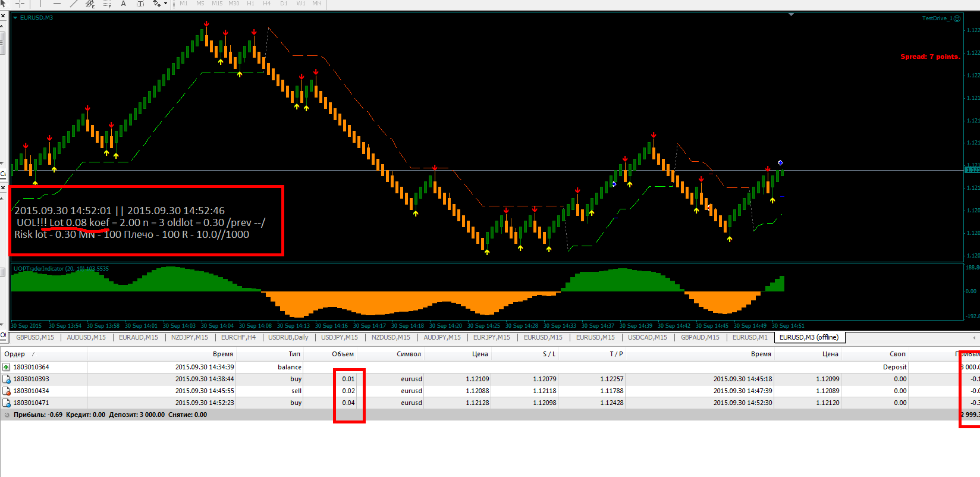Sort by the T / P column header
Image resolution: width=980 pixels, height=477 pixels.
pyautogui.click(x=593, y=354)
